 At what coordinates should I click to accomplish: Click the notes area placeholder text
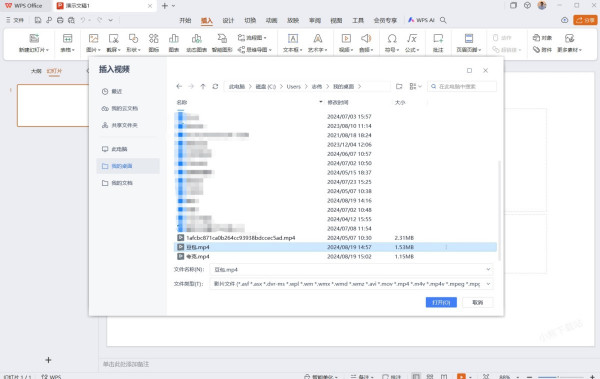click(x=126, y=364)
